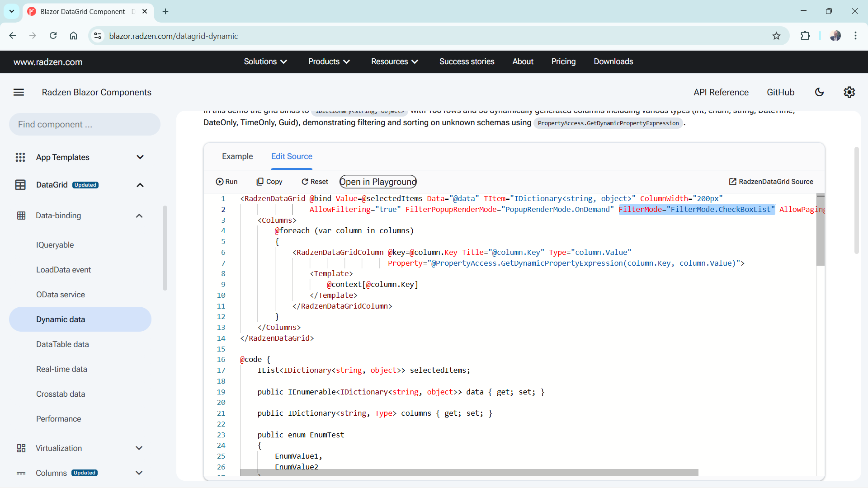The width and height of the screenshot is (868, 488).
Task: Click Open in Playground button
Action: tap(378, 182)
